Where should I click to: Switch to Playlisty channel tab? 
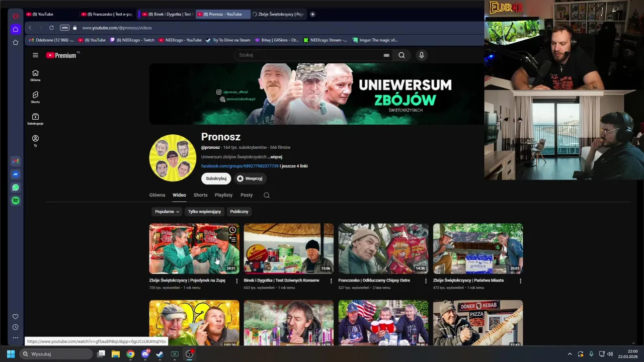(x=223, y=195)
